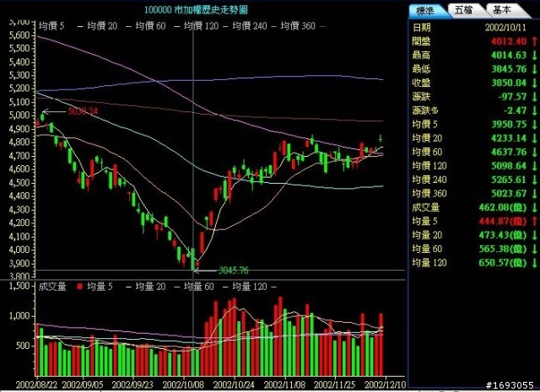Click the 均價 240 legend above the price chart
The width and height of the screenshot is (540, 392).
(x=250, y=26)
